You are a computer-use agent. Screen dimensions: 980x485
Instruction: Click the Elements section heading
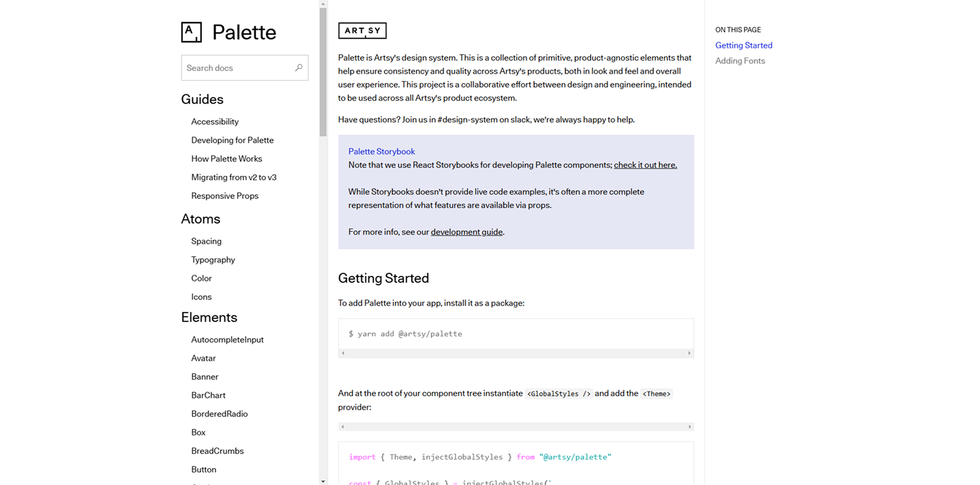[209, 317]
